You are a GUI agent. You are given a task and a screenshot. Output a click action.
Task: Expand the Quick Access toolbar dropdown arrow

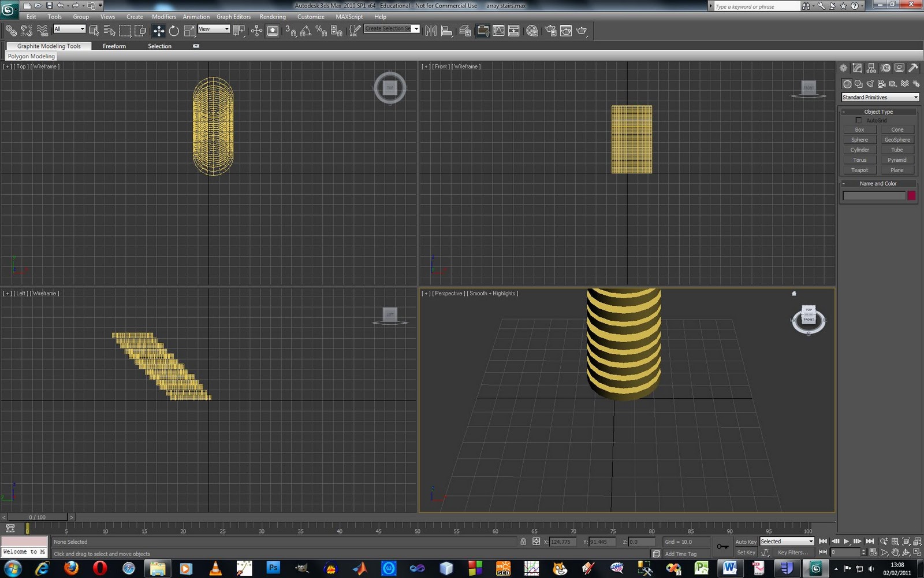point(100,6)
